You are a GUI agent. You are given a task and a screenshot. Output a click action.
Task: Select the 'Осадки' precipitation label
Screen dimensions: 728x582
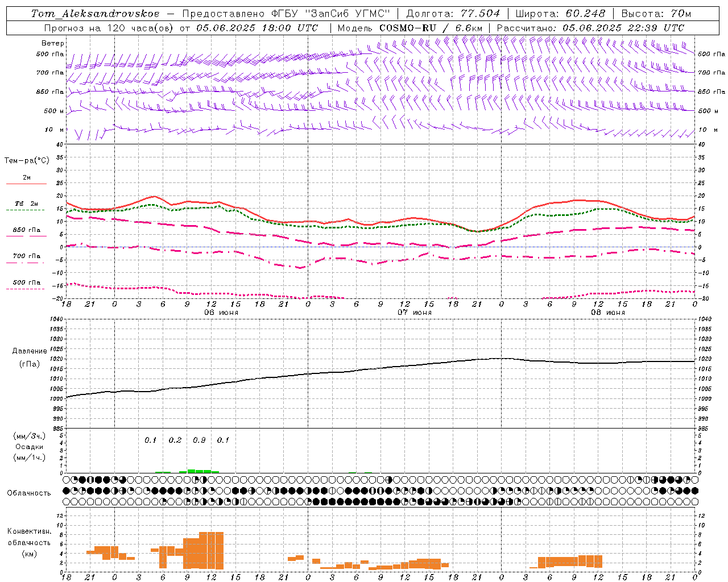(x=30, y=447)
